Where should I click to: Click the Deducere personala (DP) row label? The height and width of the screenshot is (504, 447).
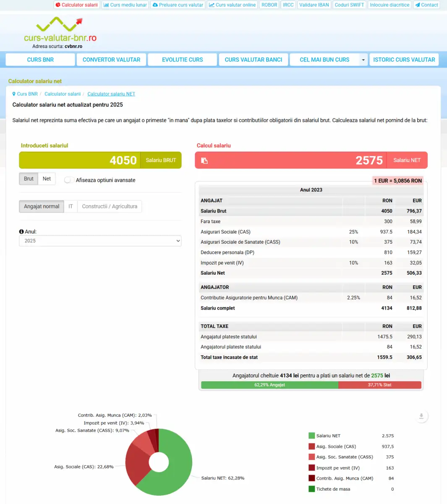click(227, 252)
